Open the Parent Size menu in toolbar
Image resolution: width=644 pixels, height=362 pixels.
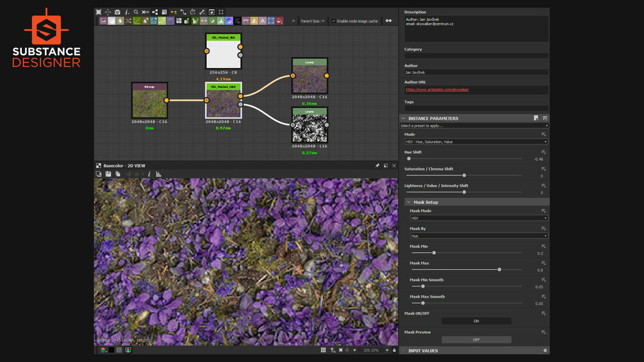pos(314,21)
